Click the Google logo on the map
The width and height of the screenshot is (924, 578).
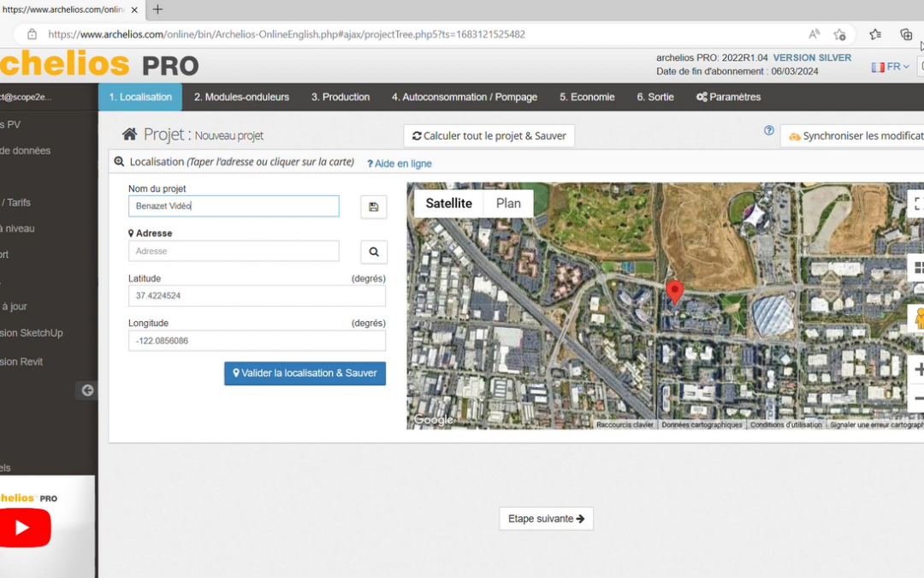(x=434, y=420)
